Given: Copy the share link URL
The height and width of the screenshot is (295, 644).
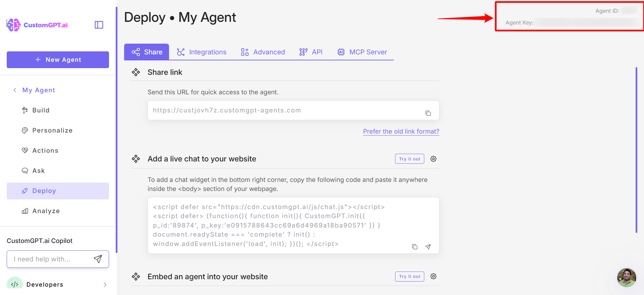Looking at the screenshot, I should [x=428, y=113].
